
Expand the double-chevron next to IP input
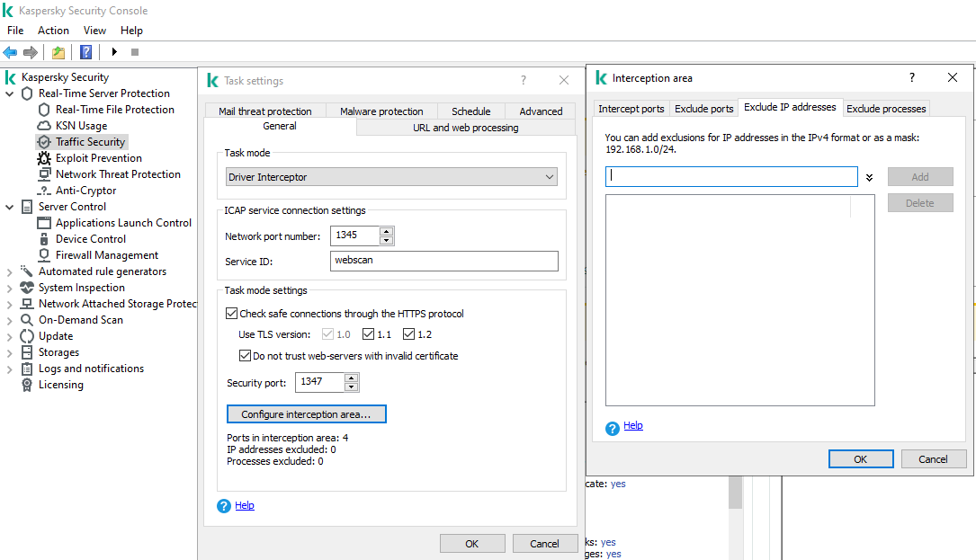[870, 177]
